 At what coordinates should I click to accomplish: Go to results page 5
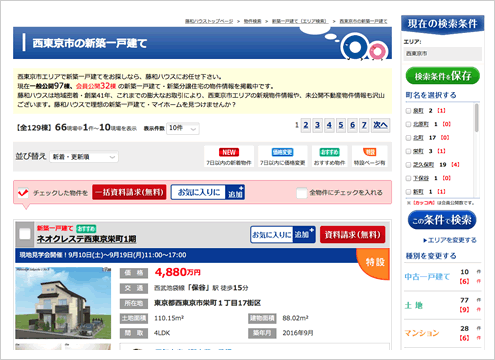(x=341, y=125)
